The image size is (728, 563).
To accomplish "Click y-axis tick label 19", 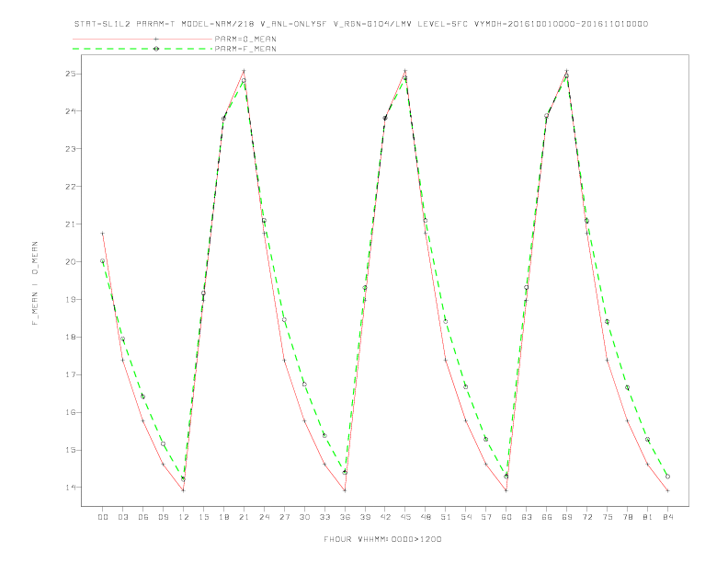I will pyautogui.click(x=70, y=299).
